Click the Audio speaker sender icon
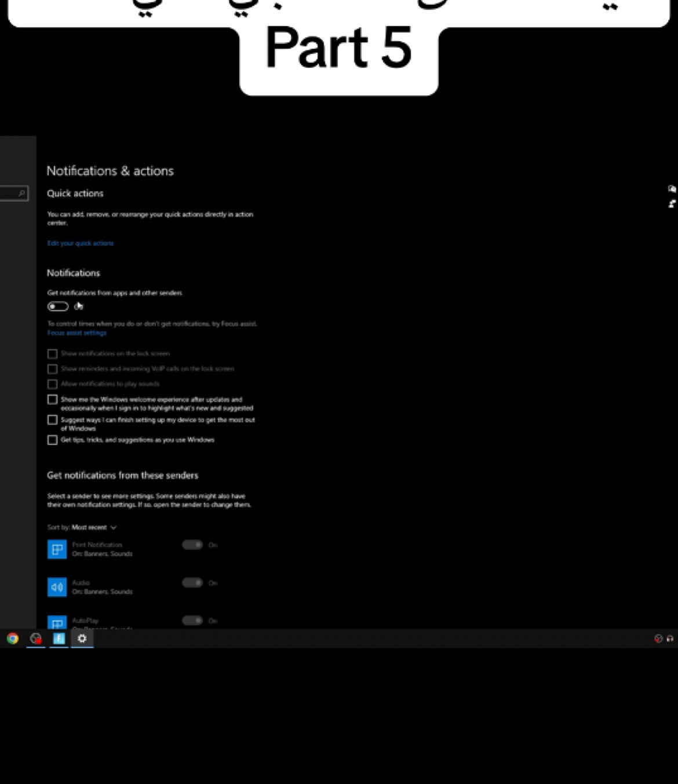The image size is (678, 784). tap(57, 586)
